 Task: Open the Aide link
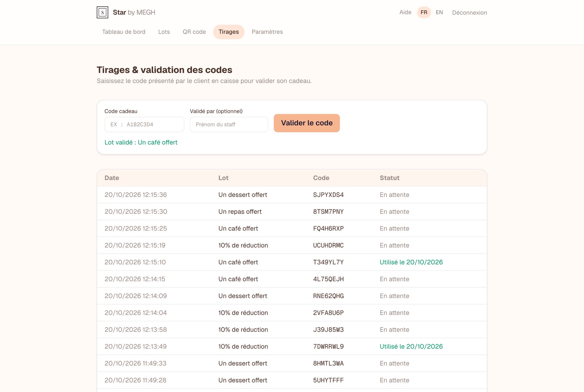405,12
